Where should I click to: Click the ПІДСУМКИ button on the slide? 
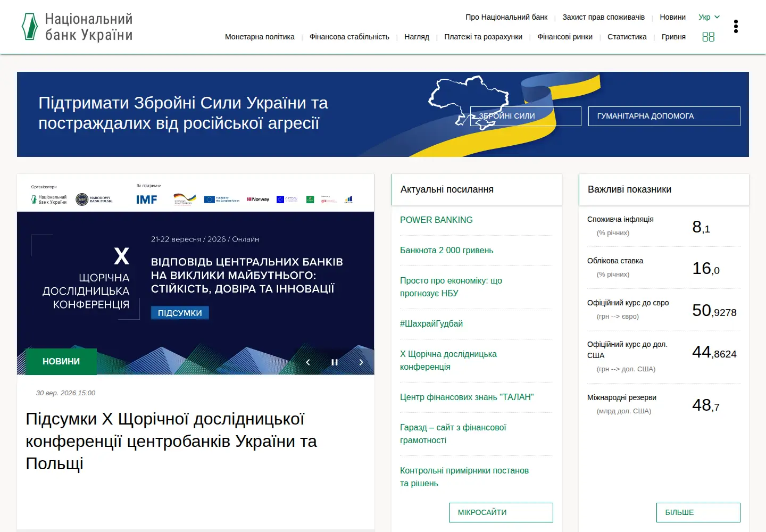pos(180,313)
